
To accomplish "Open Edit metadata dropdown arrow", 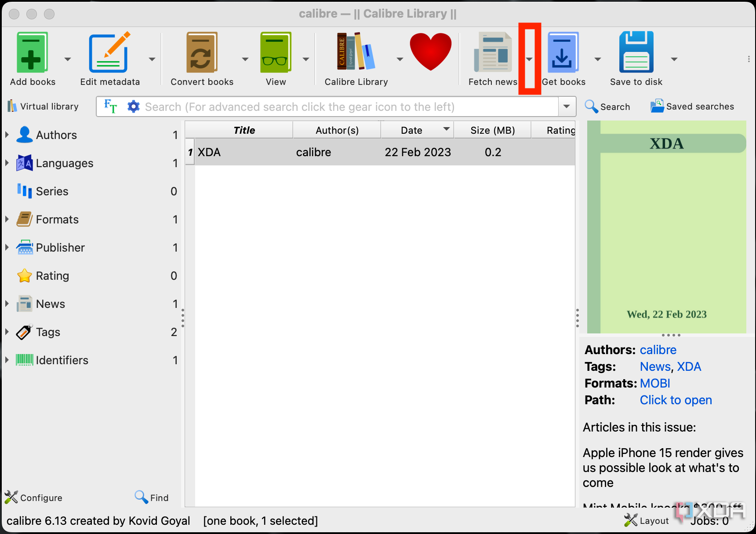I will coord(152,59).
